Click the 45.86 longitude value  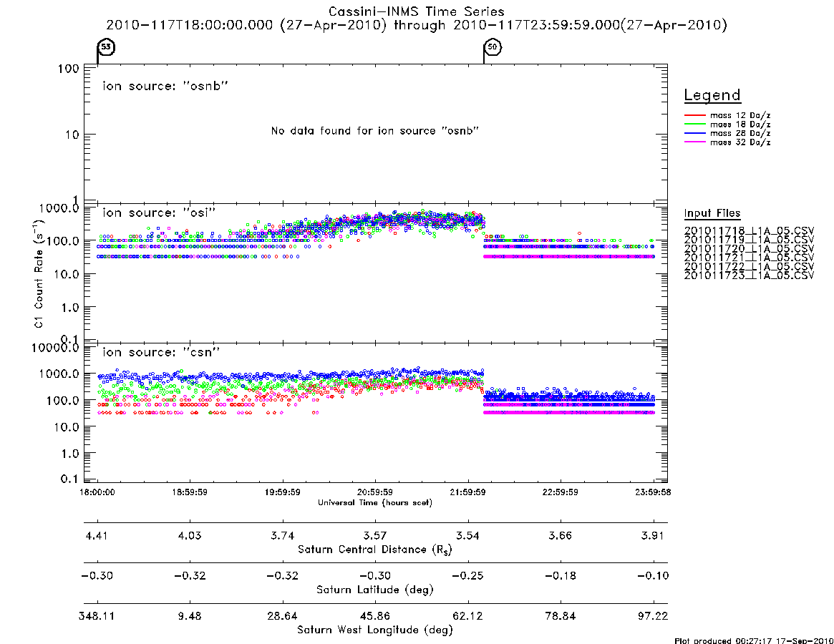pos(375,616)
